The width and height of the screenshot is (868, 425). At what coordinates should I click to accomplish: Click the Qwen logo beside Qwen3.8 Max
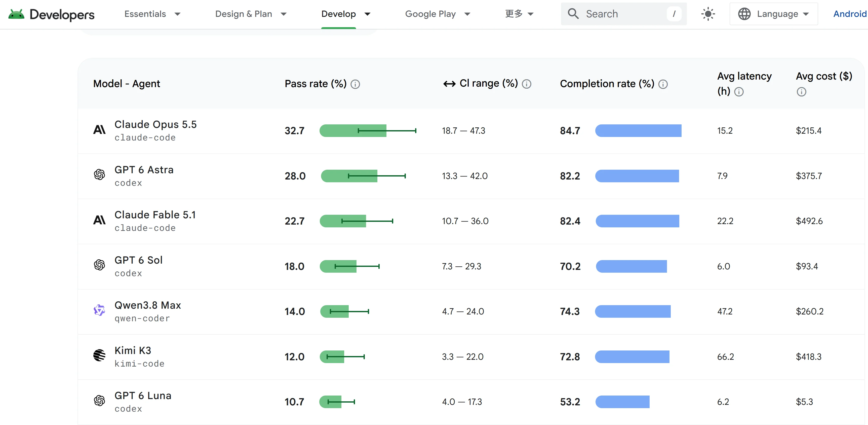[x=99, y=310]
